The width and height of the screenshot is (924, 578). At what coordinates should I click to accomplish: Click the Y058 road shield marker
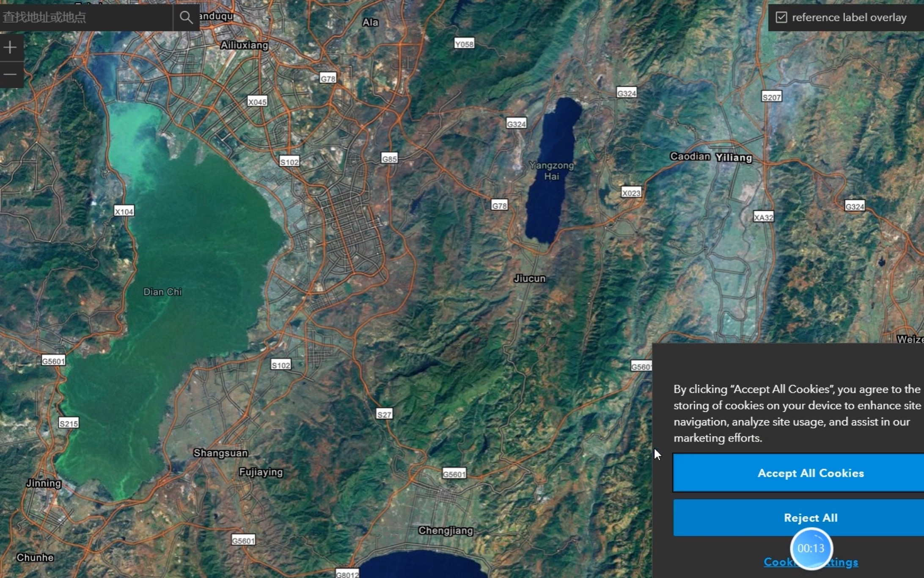pyautogui.click(x=464, y=44)
